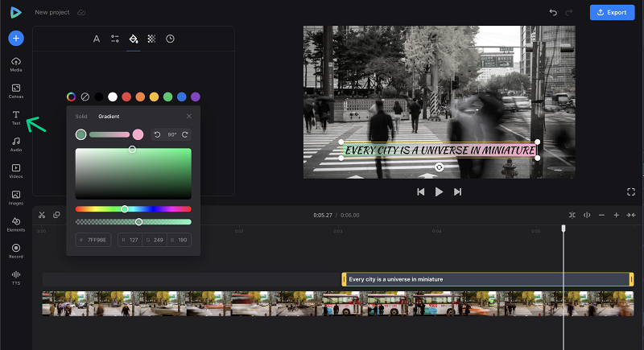This screenshot has width=644, height=350.
Task: Switch to the adjust sliders tab
Action: [115, 39]
